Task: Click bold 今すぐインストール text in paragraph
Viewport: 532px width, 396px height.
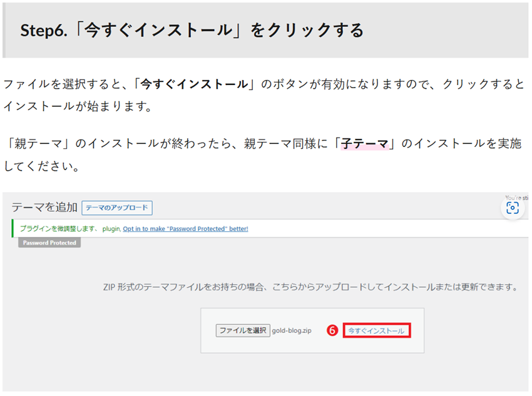Action: coord(193,84)
